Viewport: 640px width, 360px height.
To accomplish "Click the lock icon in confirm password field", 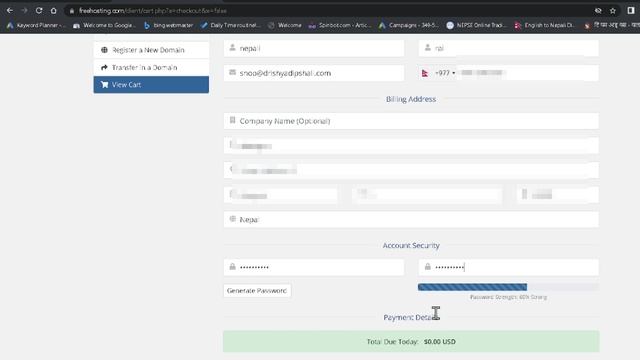I will (x=427, y=267).
